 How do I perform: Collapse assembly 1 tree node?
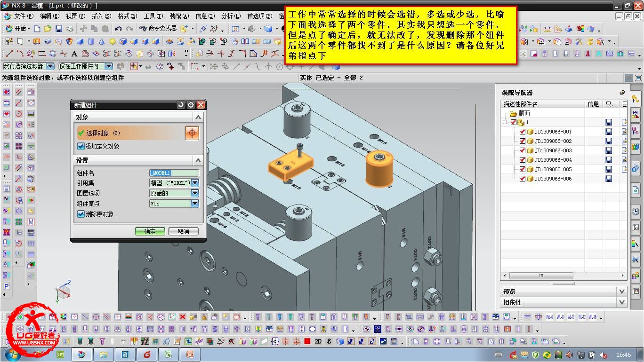coord(505,122)
